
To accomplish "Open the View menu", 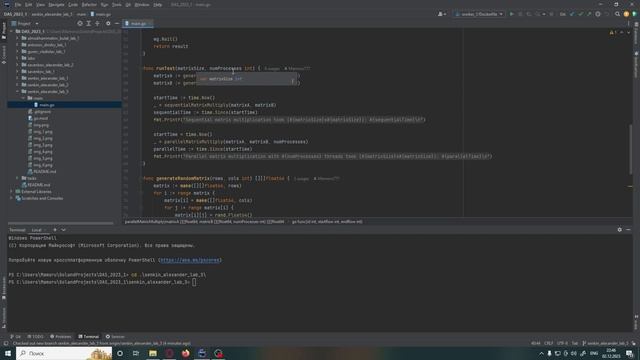I will (x=40, y=4).
